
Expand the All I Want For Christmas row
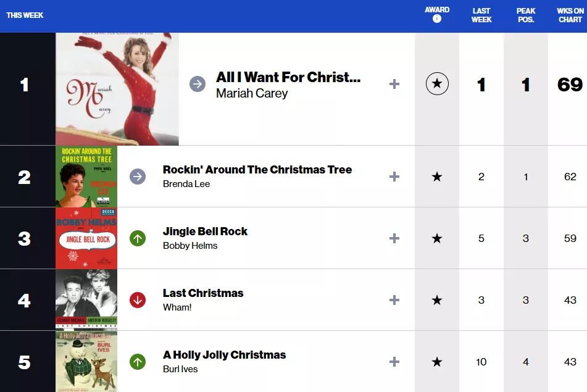coord(394,84)
